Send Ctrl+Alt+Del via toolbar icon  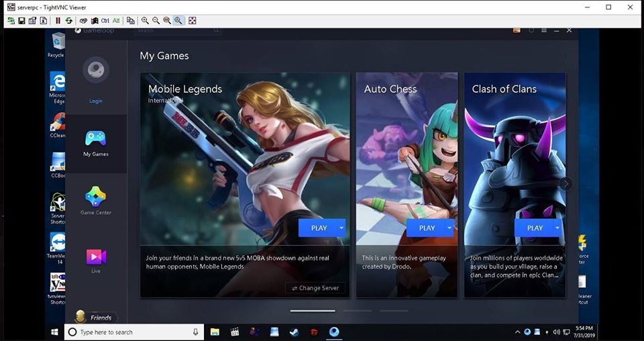point(83,21)
